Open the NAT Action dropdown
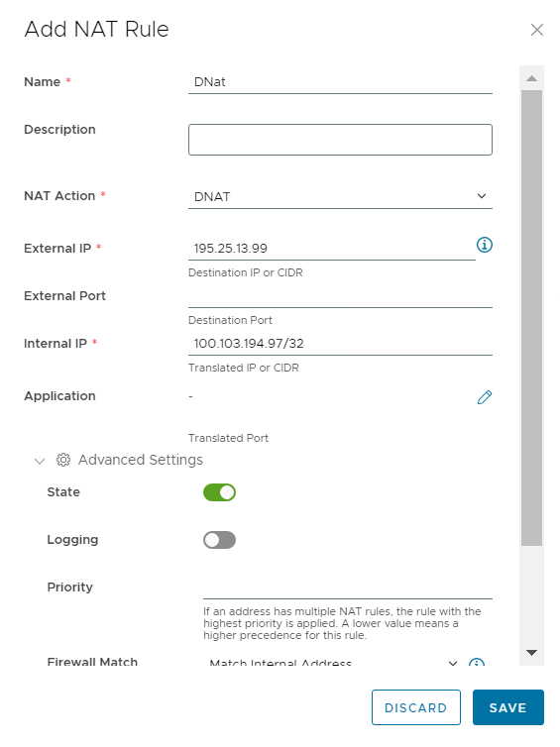This screenshot has height=747, width=560. point(340,196)
